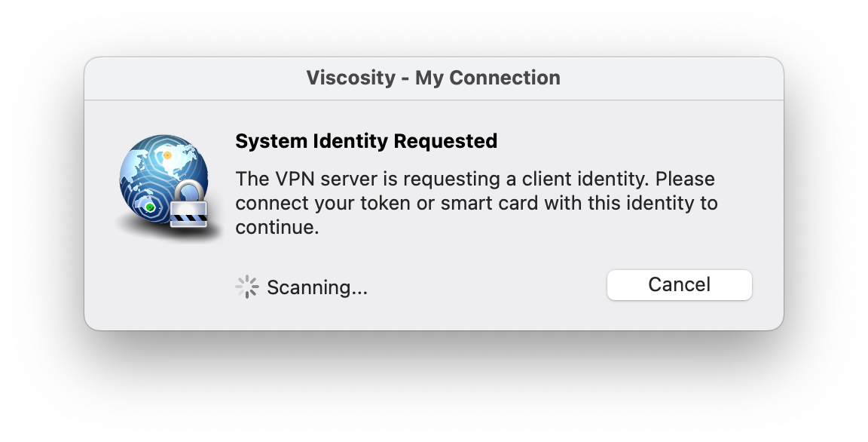Click the word "continue." in the message

click(x=277, y=227)
